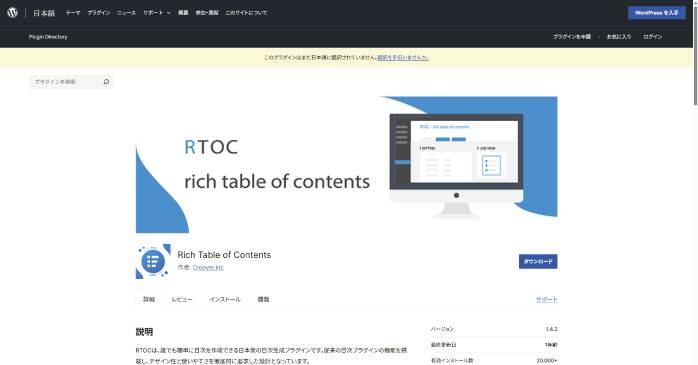The image size is (698, 365).
Task: Open the テーマ menu item
Action: (x=73, y=13)
